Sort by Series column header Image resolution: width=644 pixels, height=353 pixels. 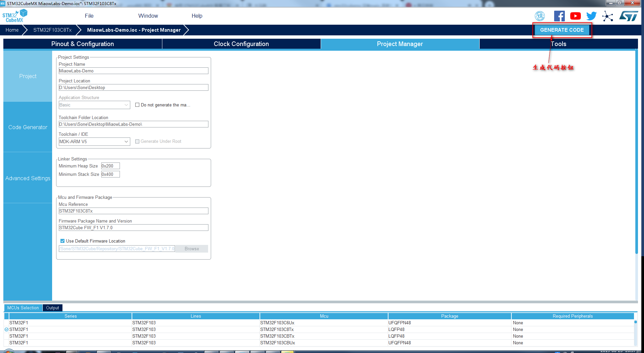(70, 316)
